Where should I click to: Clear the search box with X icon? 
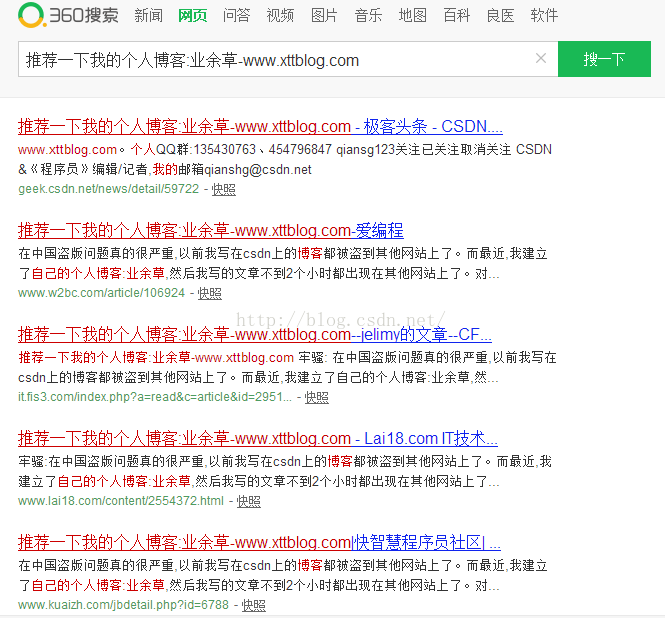click(541, 58)
